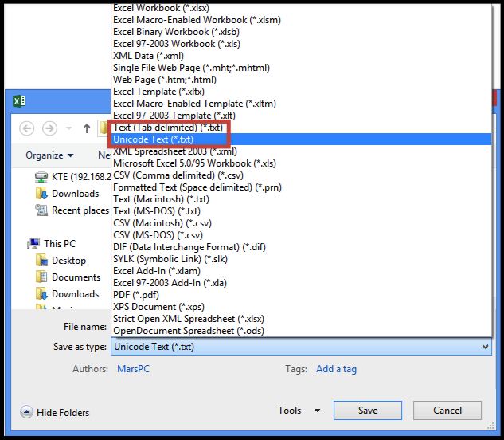This screenshot has height=440, width=504.
Task: Choose Single File Web Page (*.mht)
Action: [x=302, y=68]
